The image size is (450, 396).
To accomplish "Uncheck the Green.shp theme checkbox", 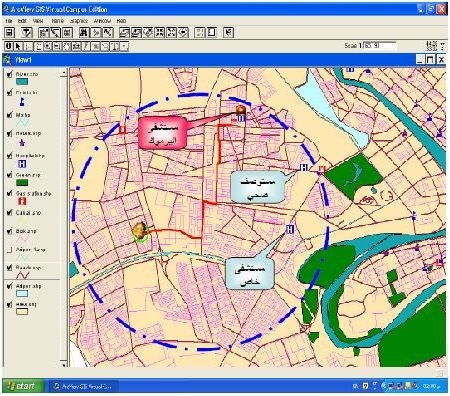I will 9,175.
